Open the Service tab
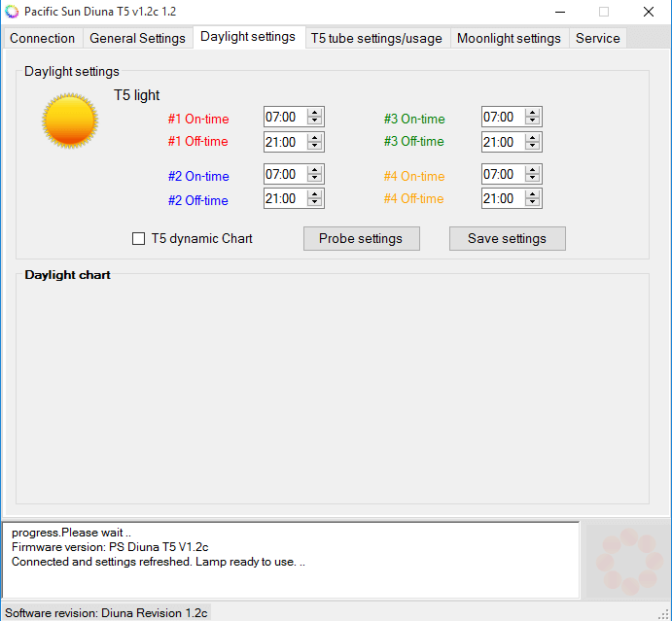 click(597, 38)
